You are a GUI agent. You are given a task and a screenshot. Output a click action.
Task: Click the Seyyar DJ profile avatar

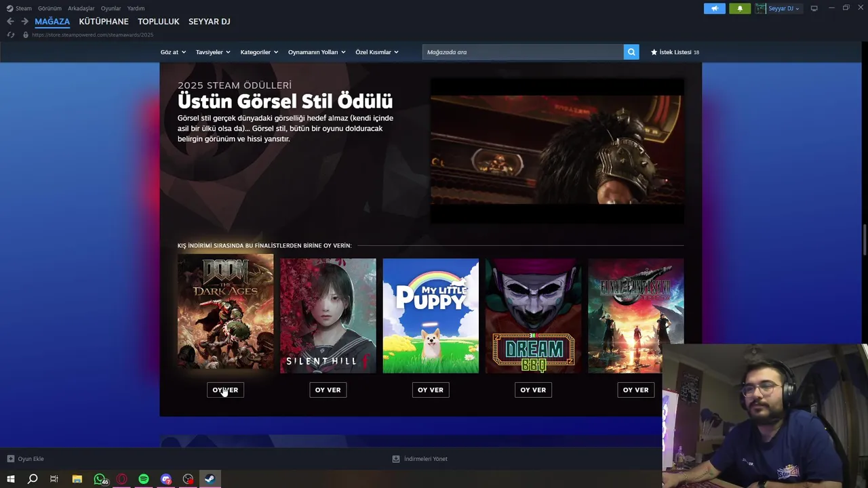761,9
